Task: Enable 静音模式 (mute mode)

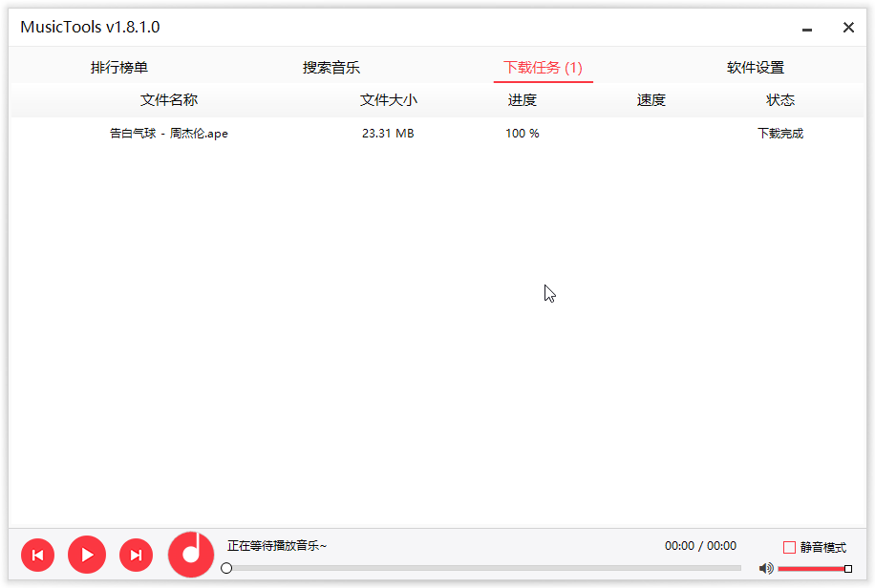Action: (789, 546)
